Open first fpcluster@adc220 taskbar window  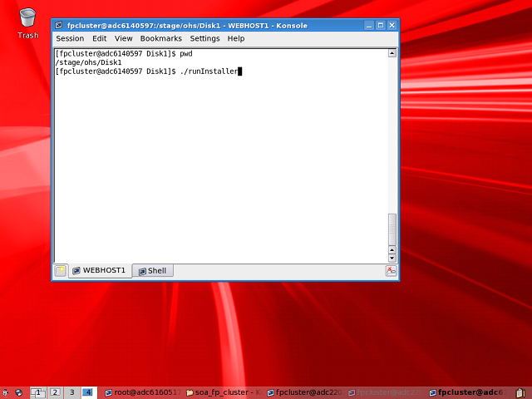click(x=305, y=392)
